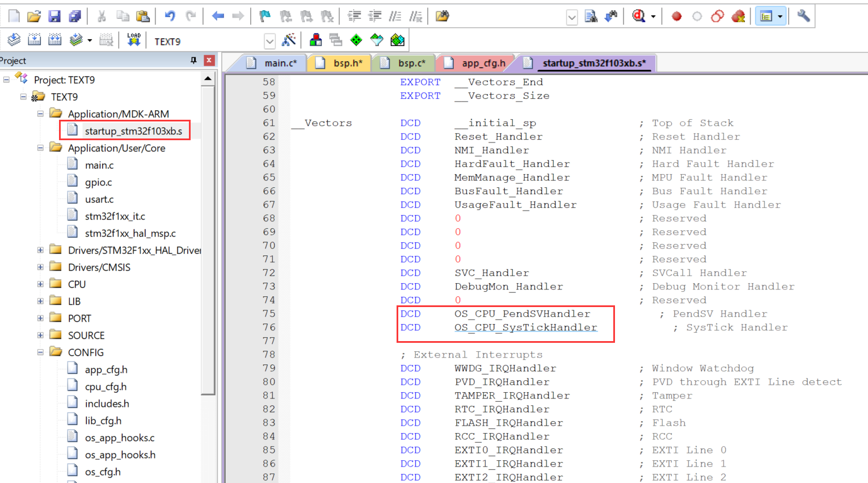Screen dimensions: 868x483
Task: Launch the Pack Installer
Action: click(x=398, y=40)
